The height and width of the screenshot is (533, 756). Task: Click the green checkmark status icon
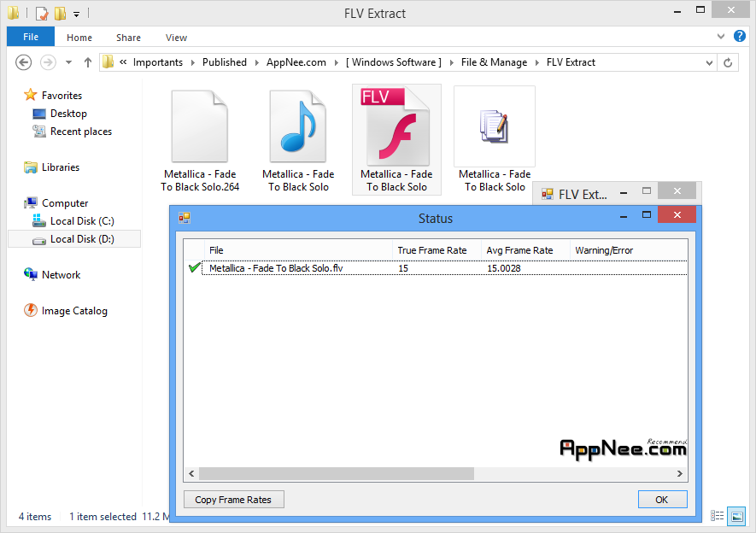point(194,267)
